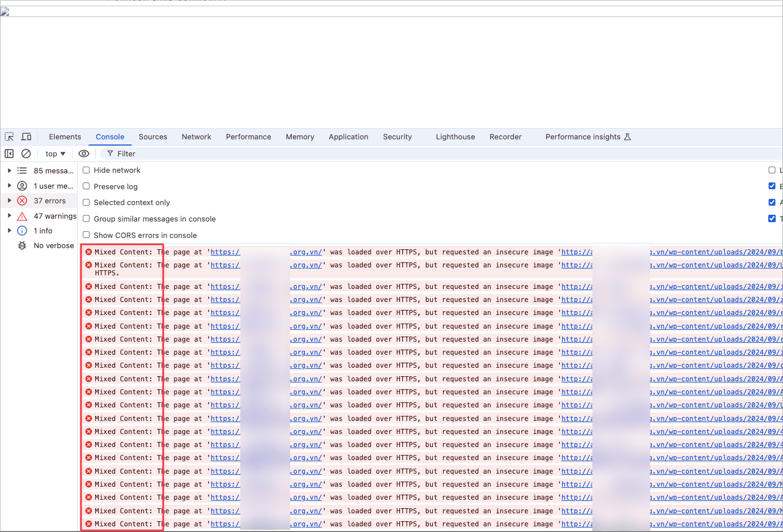This screenshot has width=783, height=532.
Task: Activate the inspect element picker icon
Action: pos(9,137)
